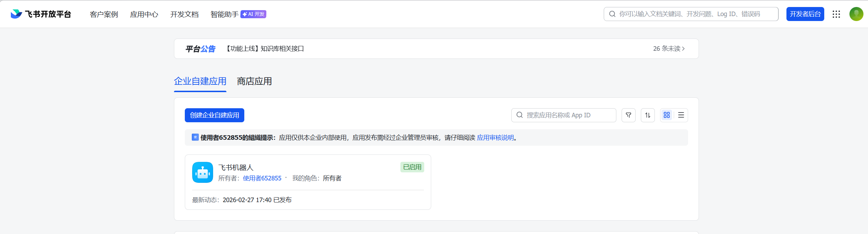The width and height of the screenshot is (868, 234).
Task: Focus the top documentation search field
Action: (691, 14)
